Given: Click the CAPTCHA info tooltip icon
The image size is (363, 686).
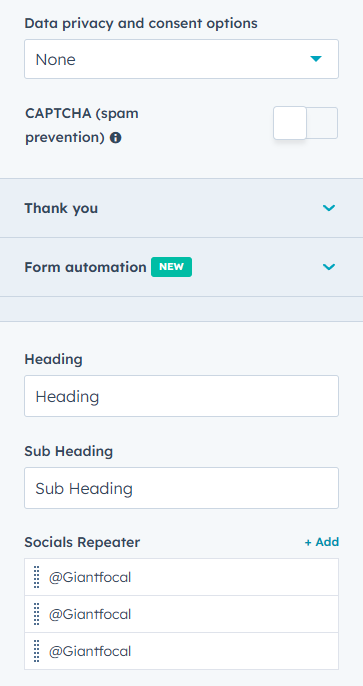Looking at the screenshot, I should pyautogui.click(x=115, y=138).
